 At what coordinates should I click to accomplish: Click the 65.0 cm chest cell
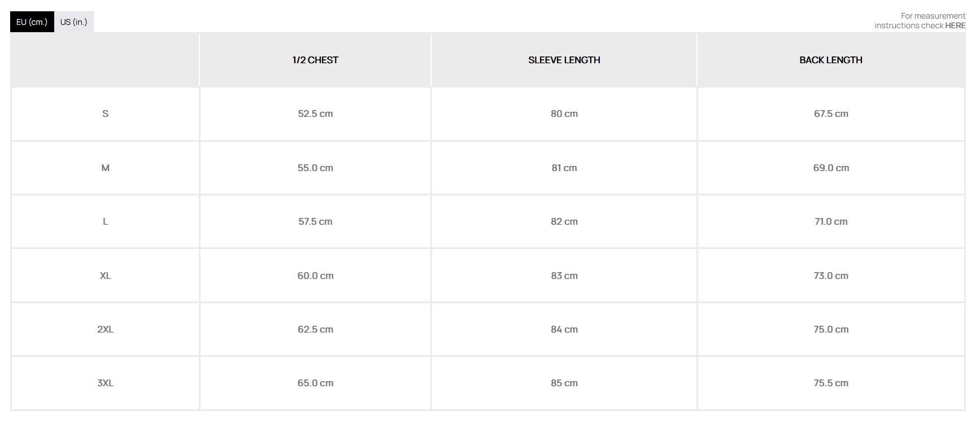315,383
